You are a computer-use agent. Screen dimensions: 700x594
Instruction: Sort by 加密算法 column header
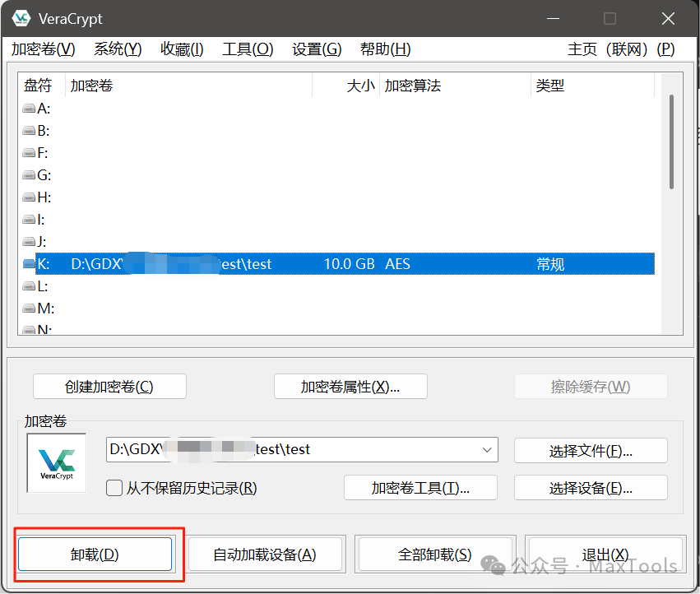pyautogui.click(x=456, y=85)
